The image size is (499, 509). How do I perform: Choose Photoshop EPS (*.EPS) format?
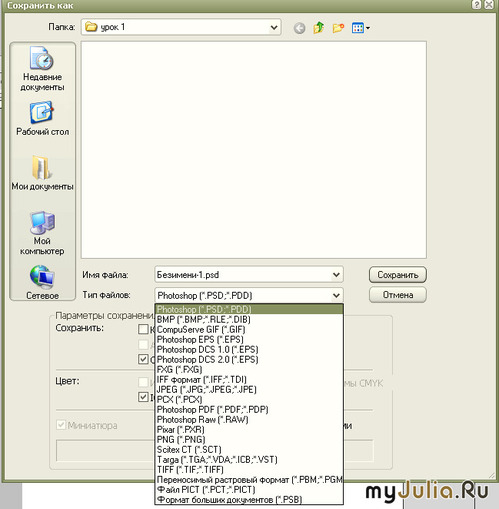(249, 339)
